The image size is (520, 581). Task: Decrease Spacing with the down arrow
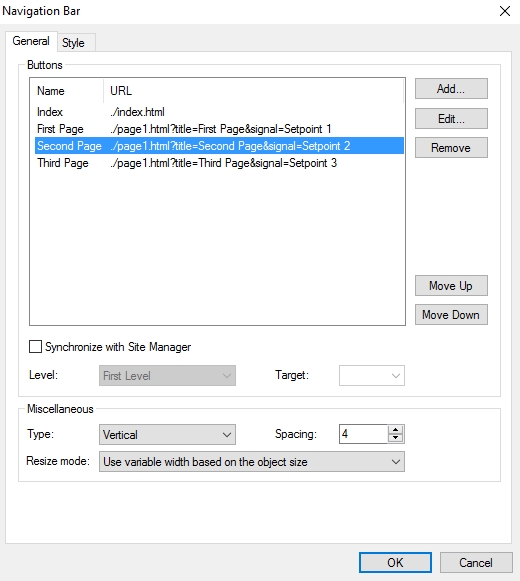(x=396, y=438)
